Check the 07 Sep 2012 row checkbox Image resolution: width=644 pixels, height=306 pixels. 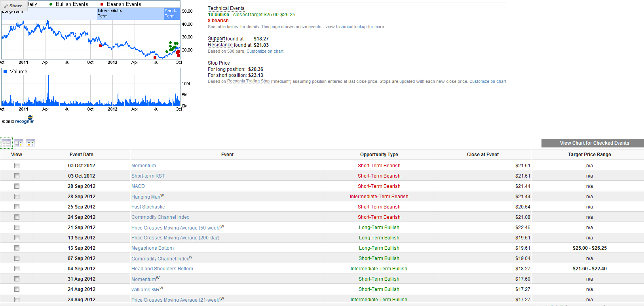17,258
